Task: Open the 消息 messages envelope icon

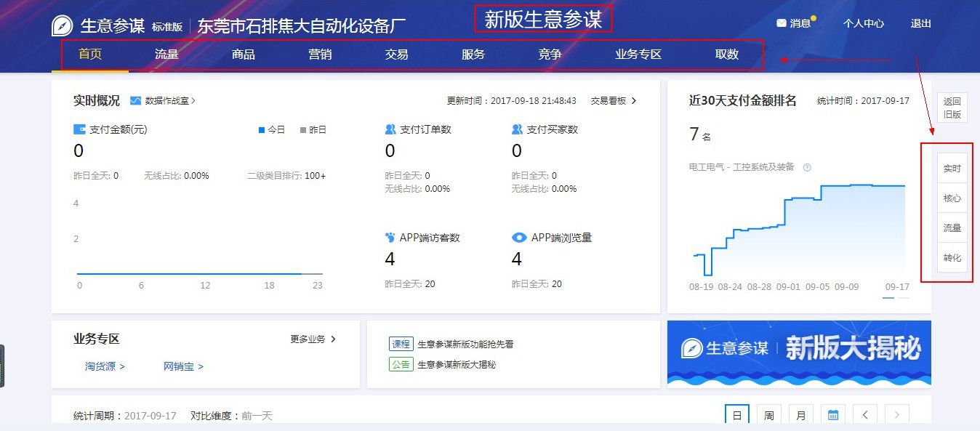Action: click(x=782, y=23)
